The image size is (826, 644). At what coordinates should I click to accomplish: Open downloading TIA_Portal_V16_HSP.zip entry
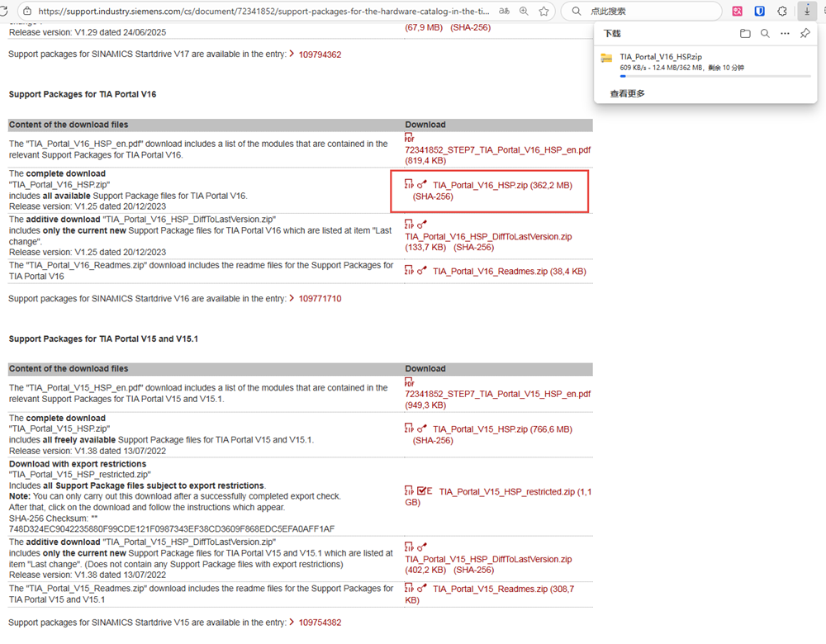(705, 64)
